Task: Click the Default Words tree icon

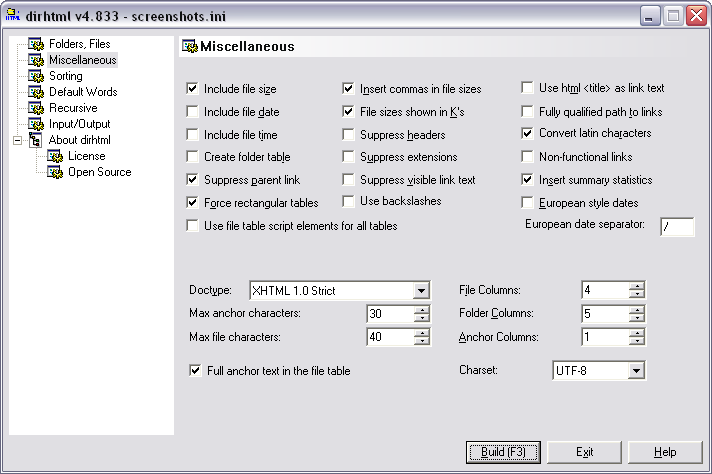Action: click(x=36, y=92)
